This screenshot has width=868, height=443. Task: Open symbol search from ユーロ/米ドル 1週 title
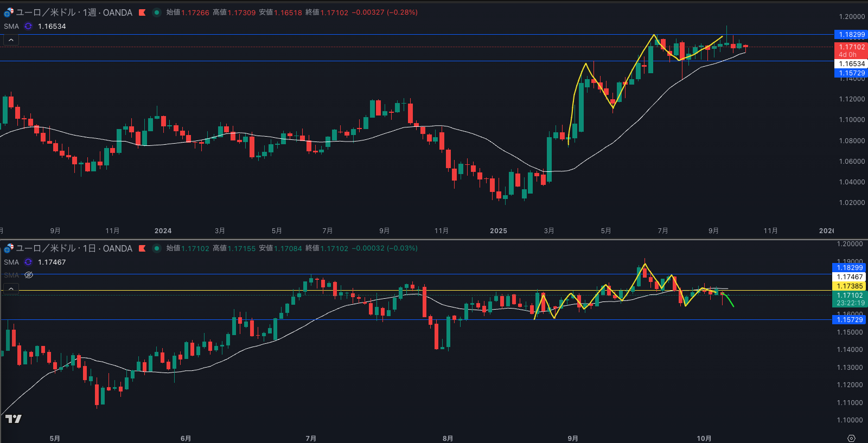(74, 12)
